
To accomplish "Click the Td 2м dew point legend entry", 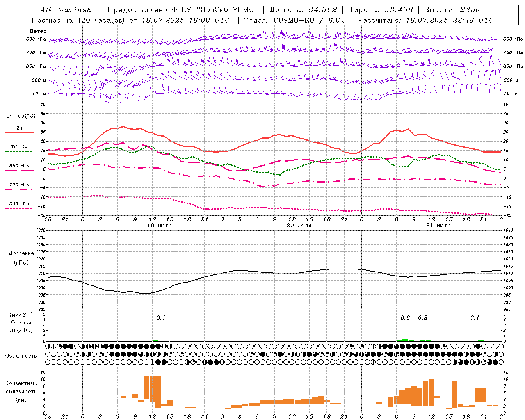I will coord(19,149).
